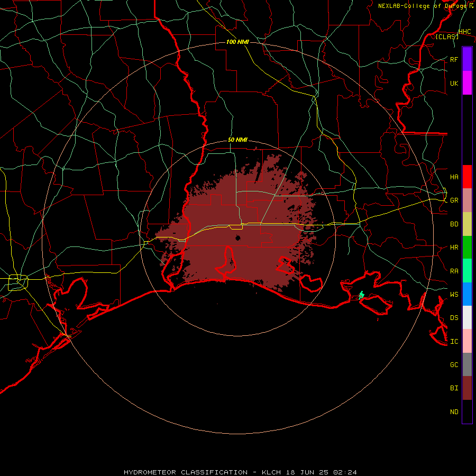Click the blue WS legend color swatch
This screenshot has height=476, width=476.
pyautogui.click(x=467, y=294)
